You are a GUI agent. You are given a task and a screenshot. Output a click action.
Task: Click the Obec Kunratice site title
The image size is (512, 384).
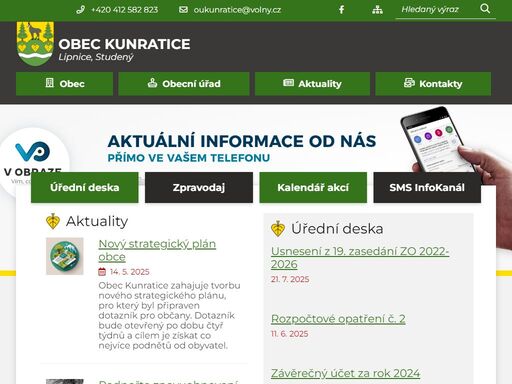click(x=124, y=44)
